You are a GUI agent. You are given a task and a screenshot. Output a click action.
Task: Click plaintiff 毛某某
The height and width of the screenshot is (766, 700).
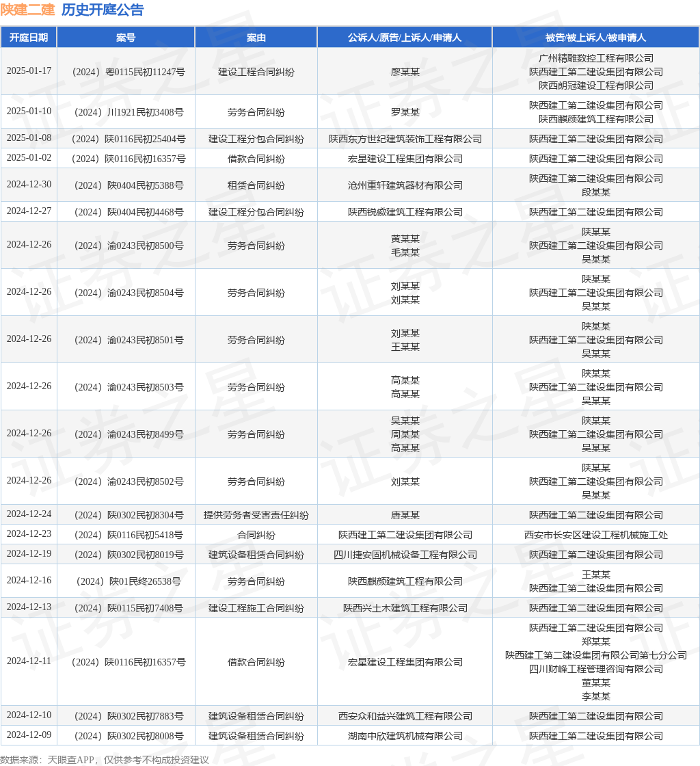[x=405, y=252]
